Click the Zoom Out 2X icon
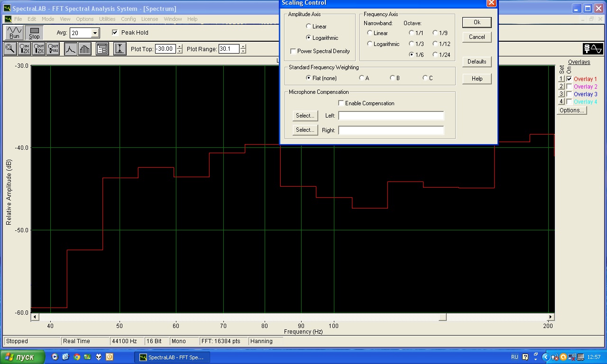The image size is (607, 364). point(38,49)
